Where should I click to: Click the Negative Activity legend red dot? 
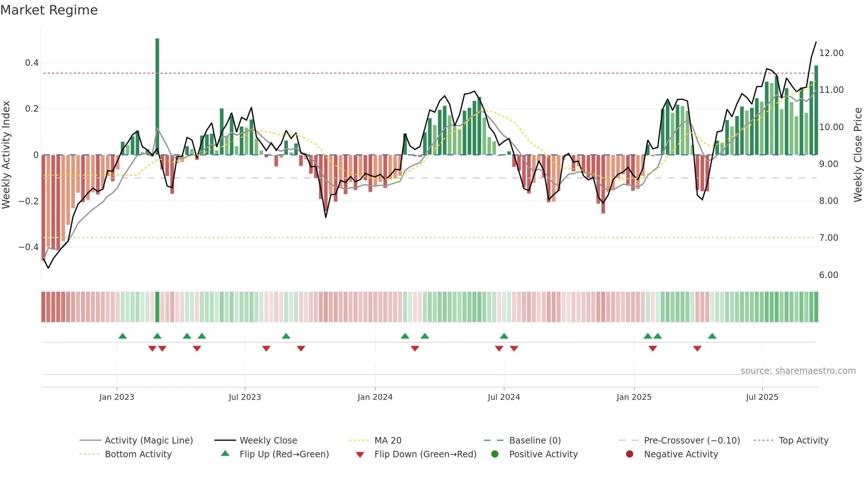630,454
